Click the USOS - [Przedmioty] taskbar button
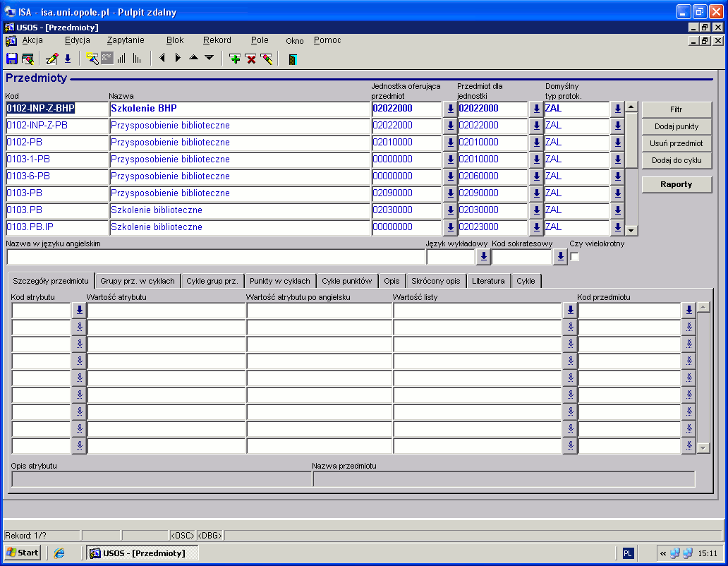Image resolution: width=728 pixels, height=566 pixels. point(142,553)
